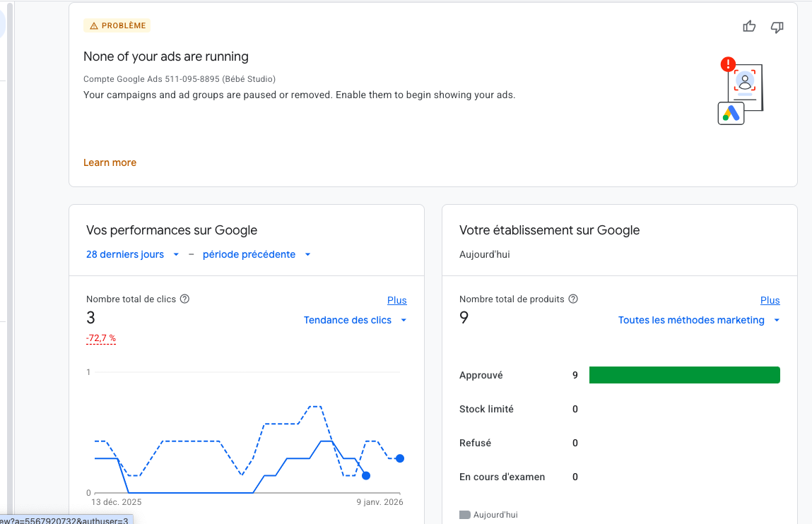Click the solid line's end point on chart
812x524 pixels.
(366, 475)
